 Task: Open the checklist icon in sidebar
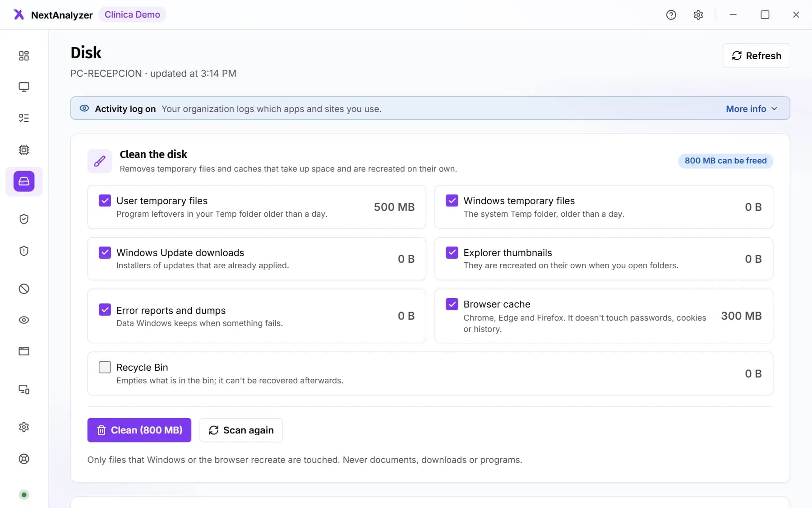click(x=24, y=118)
